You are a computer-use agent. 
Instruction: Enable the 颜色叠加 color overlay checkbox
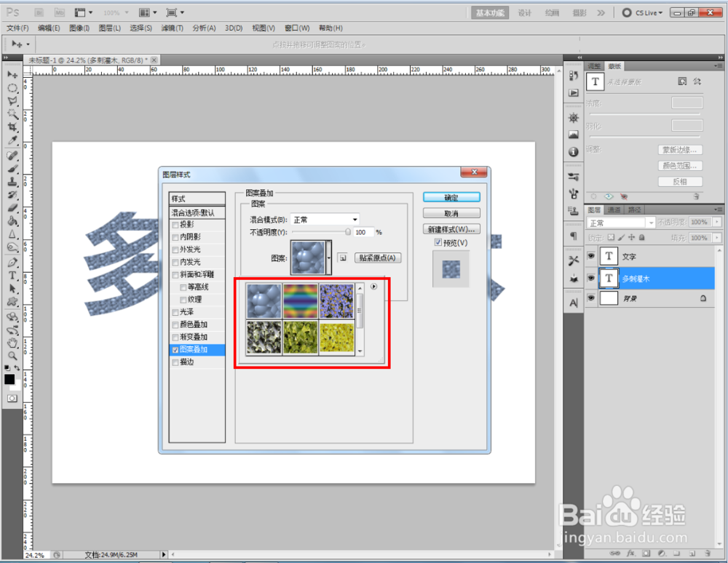(x=175, y=325)
